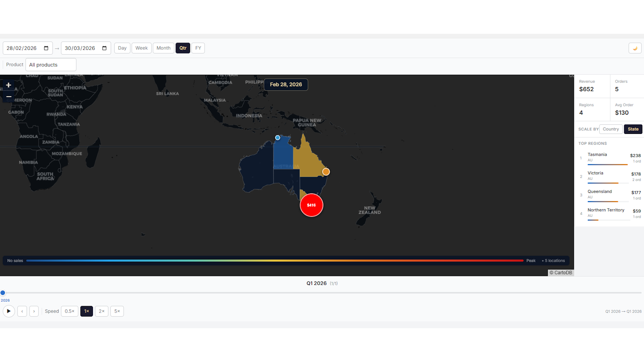This screenshot has height=362, width=644.
Task: Click the red $416 map bubble
Action: tap(312, 205)
